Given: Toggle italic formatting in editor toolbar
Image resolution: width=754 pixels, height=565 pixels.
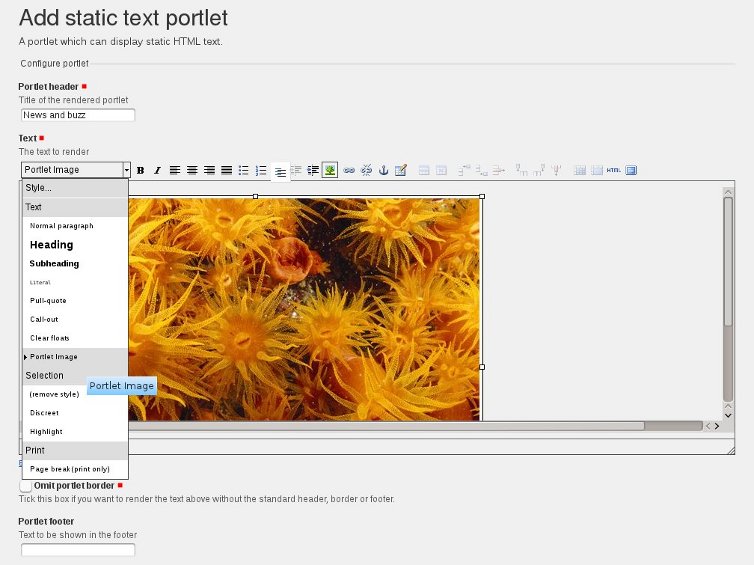Looking at the screenshot, I should tap(157, 171).
